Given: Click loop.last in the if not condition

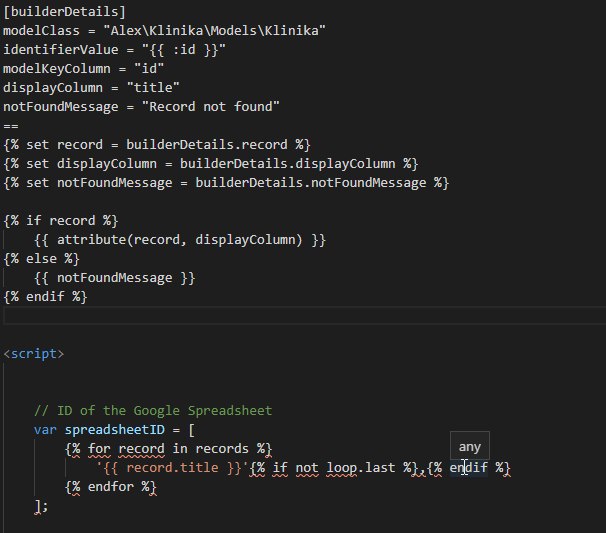Looking at the screenshot, I should pos(361,468).
